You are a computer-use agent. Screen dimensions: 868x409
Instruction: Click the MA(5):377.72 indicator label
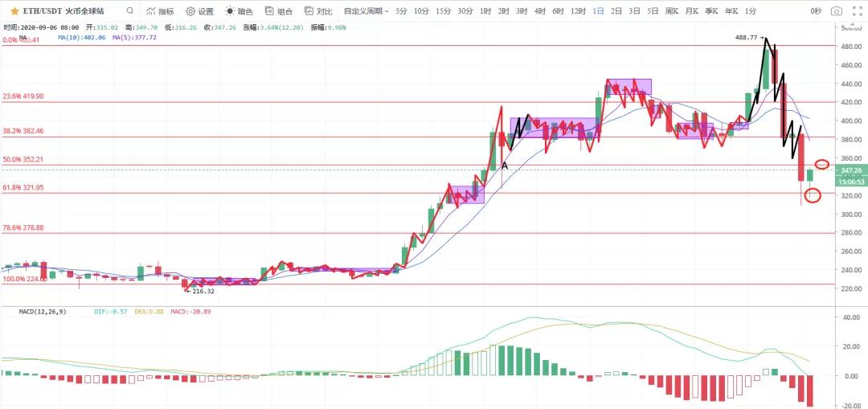click(x=134, y=38)
